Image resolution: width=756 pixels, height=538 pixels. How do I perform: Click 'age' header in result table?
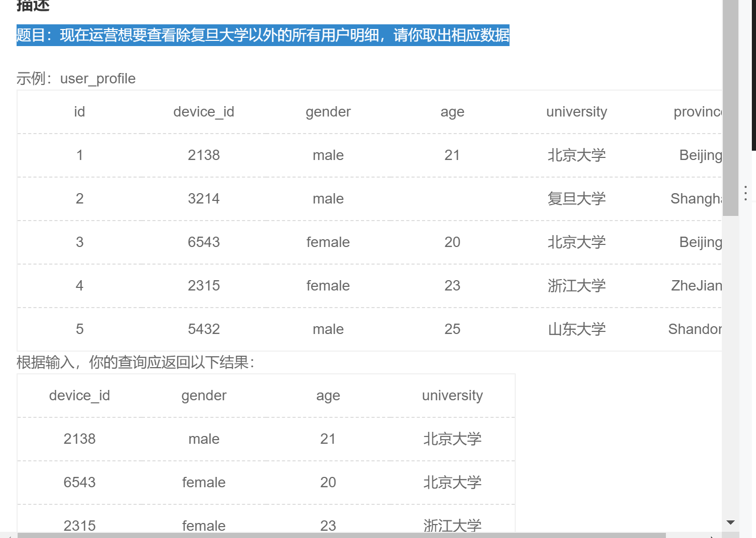[328, 396]
